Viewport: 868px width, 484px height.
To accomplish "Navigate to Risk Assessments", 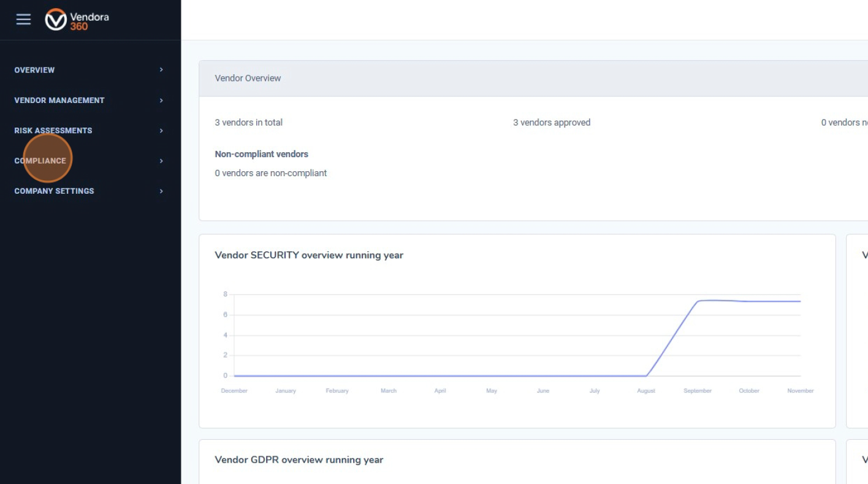I will click(x=53, y=130).
